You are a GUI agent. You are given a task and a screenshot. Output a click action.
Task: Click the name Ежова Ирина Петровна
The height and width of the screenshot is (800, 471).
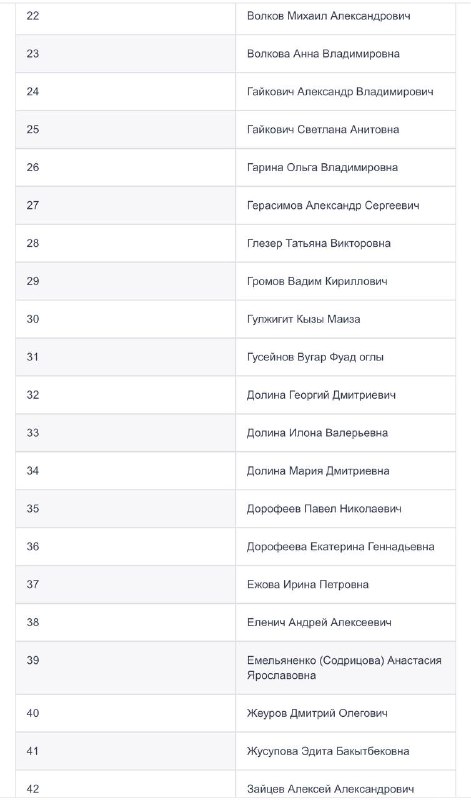coord(307,584)
